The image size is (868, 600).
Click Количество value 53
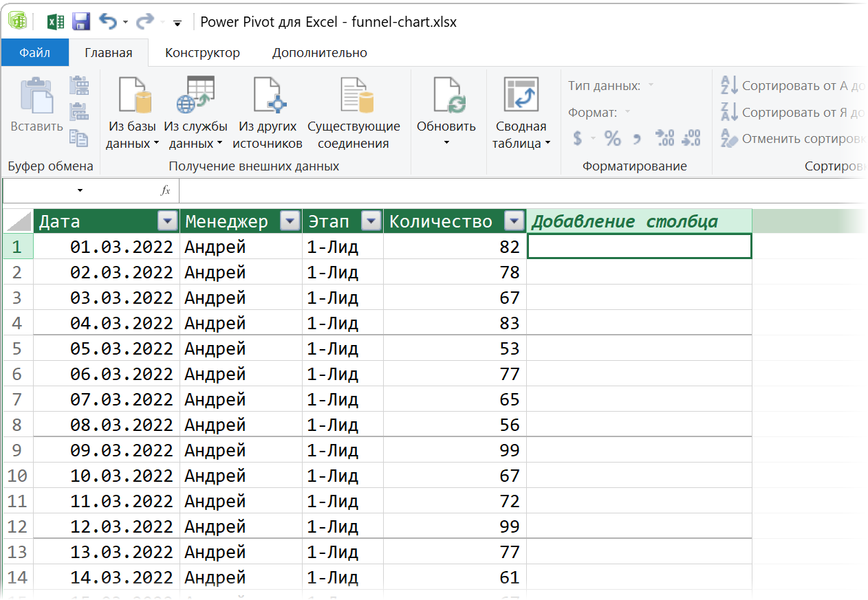[455, 348]
